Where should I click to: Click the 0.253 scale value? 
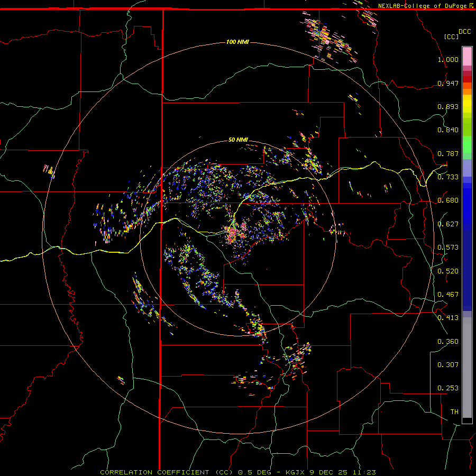click(x=448, y=388)
